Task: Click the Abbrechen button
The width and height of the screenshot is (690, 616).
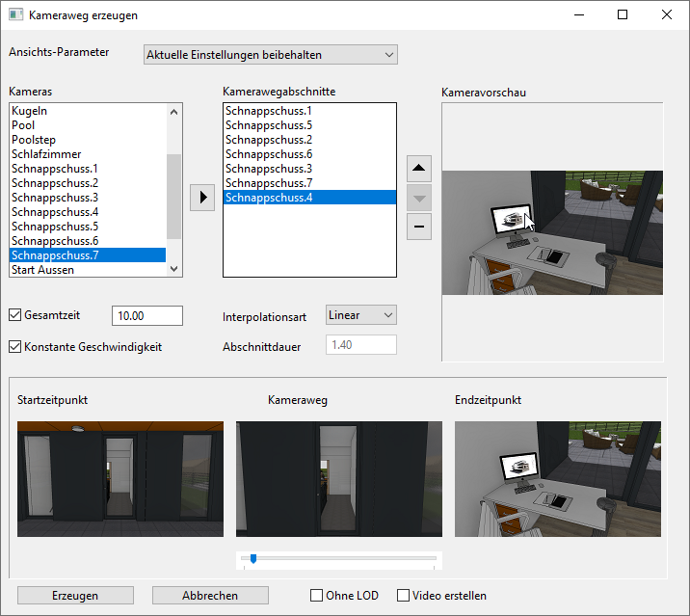Action: click(x=210, y=596)
